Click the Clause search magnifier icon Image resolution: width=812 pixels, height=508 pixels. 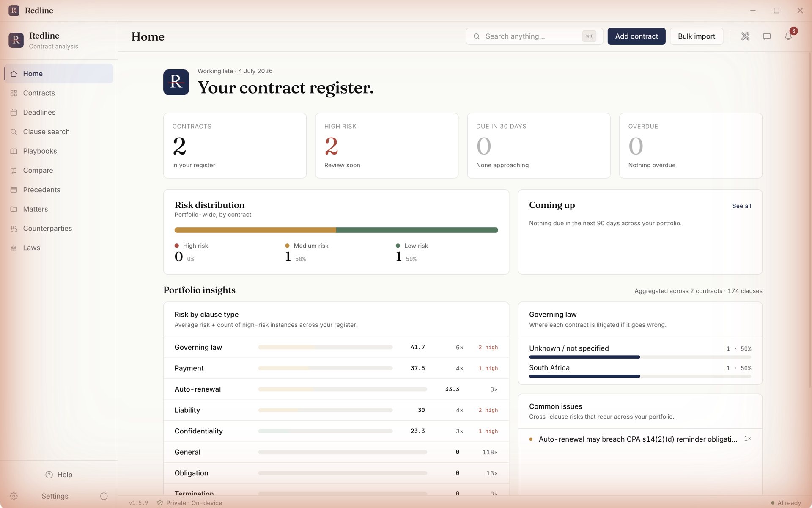click(x=14, y=132)
